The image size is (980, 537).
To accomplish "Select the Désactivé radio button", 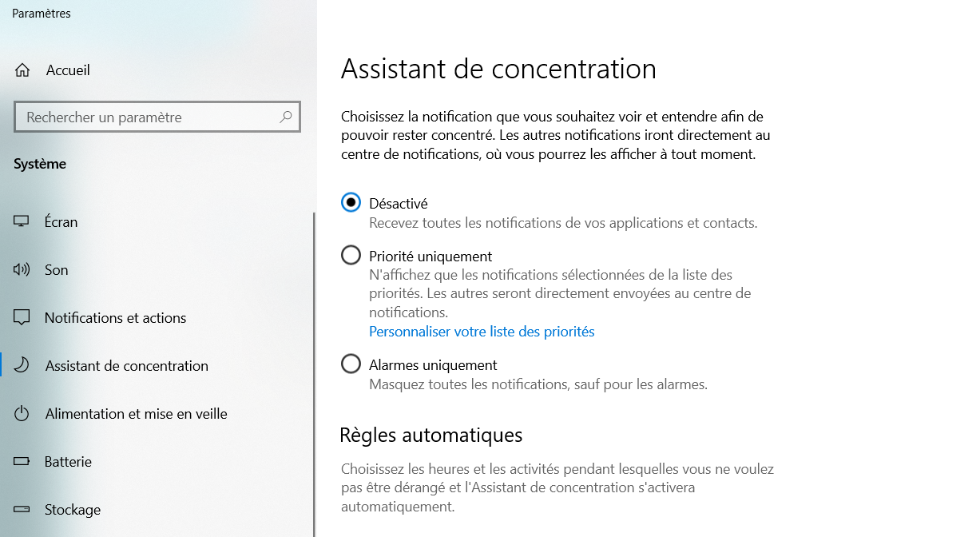I will [x=351, y=203].
